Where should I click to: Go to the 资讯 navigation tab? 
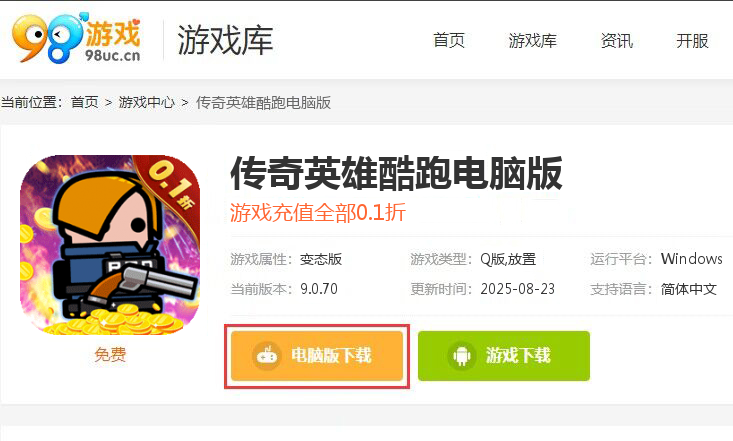coord(617,41)
